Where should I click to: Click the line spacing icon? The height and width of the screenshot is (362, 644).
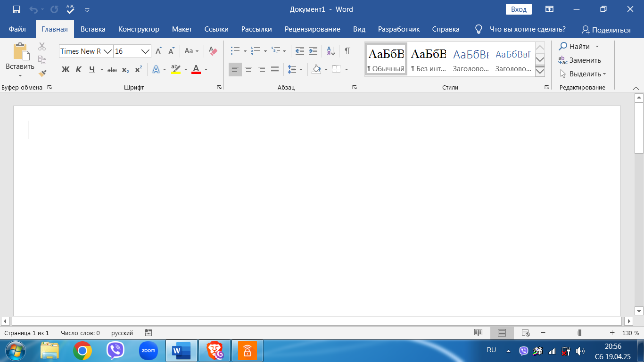click(292, 69)
